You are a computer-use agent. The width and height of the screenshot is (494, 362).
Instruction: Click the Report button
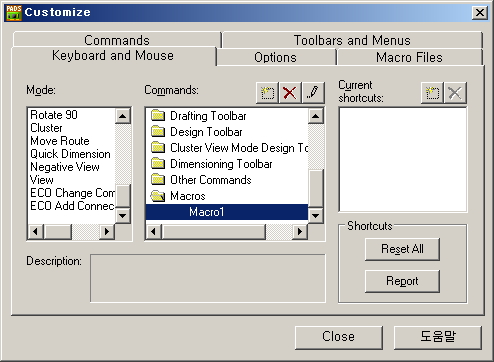[402, 281]
